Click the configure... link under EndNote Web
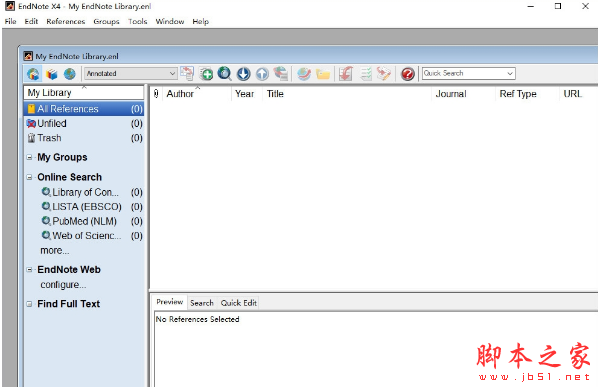 tap(63, 285)
